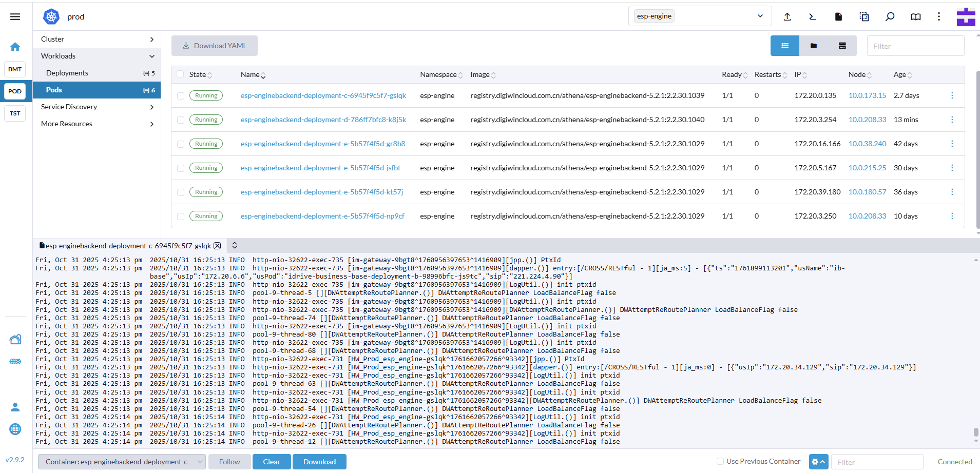This screenshot has height=473, width=980.
Task: Click the Import YAML upload icon
Action: pos(787,17)
